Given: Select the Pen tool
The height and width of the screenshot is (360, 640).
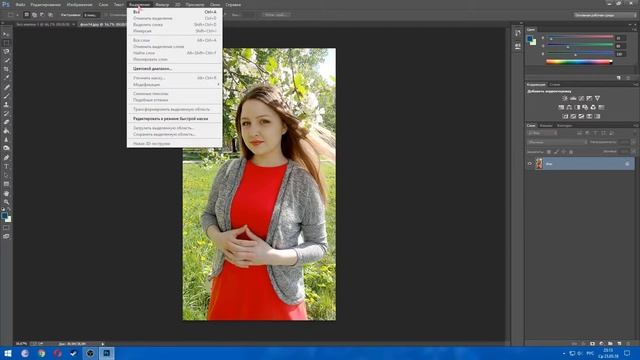Looking at the screenshot, I should [6, 158].
